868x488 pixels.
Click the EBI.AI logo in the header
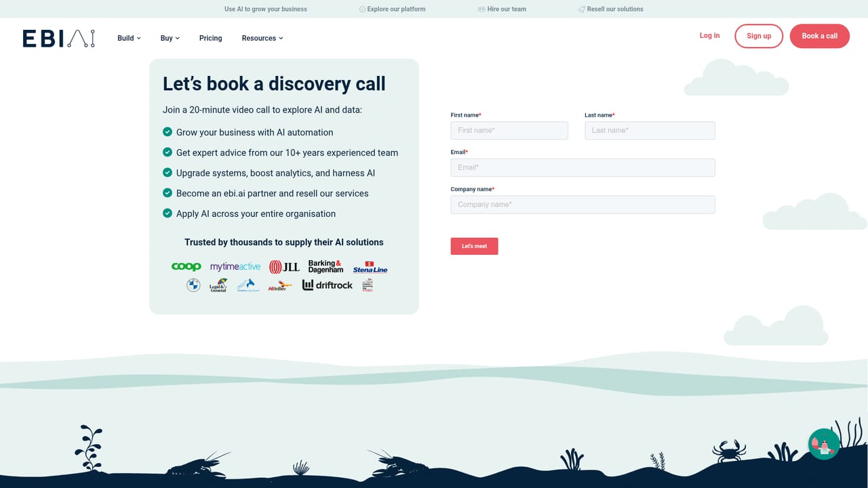[x=59, y=39]
